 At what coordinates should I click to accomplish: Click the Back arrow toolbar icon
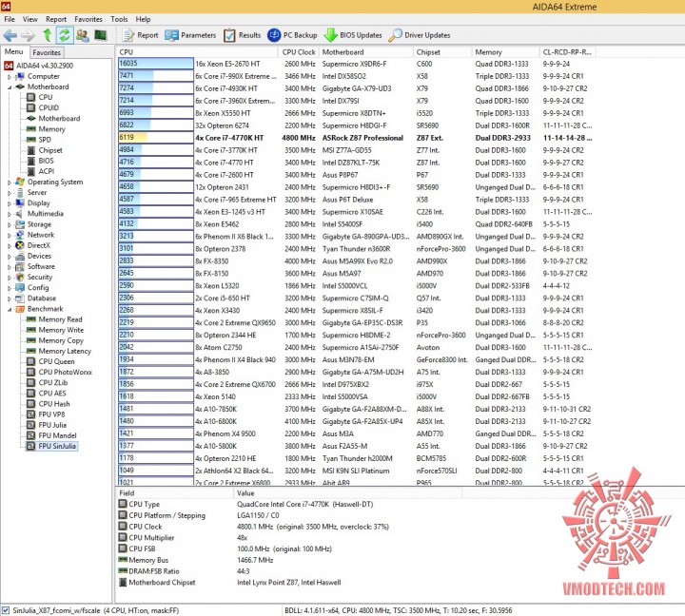coord(10,35)
